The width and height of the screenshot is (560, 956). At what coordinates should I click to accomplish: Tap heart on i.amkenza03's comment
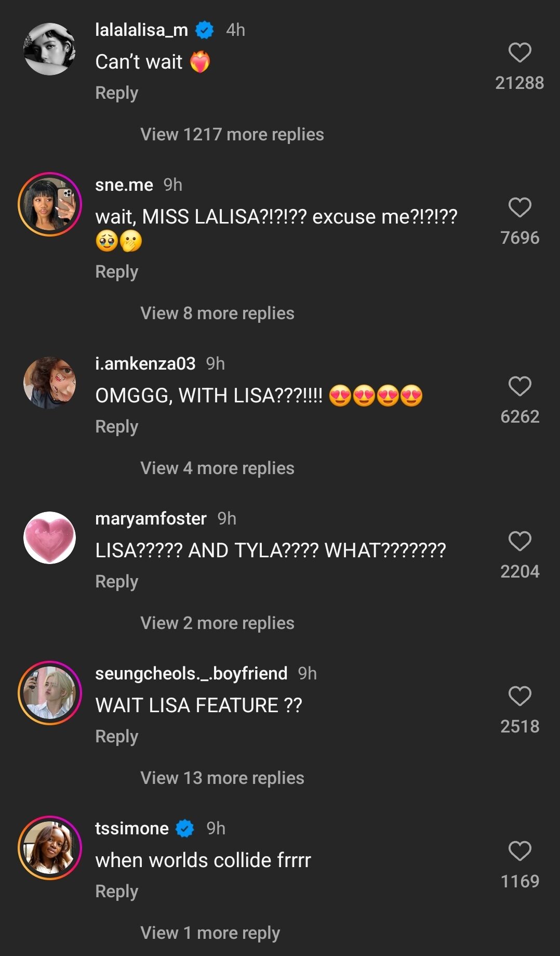[x=519, y=386]
